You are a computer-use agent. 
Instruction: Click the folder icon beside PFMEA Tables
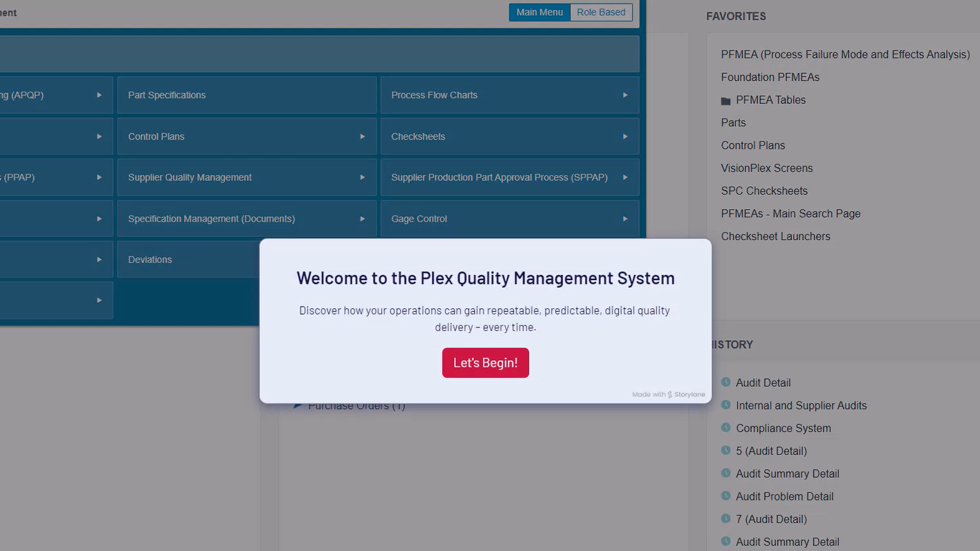726,101
